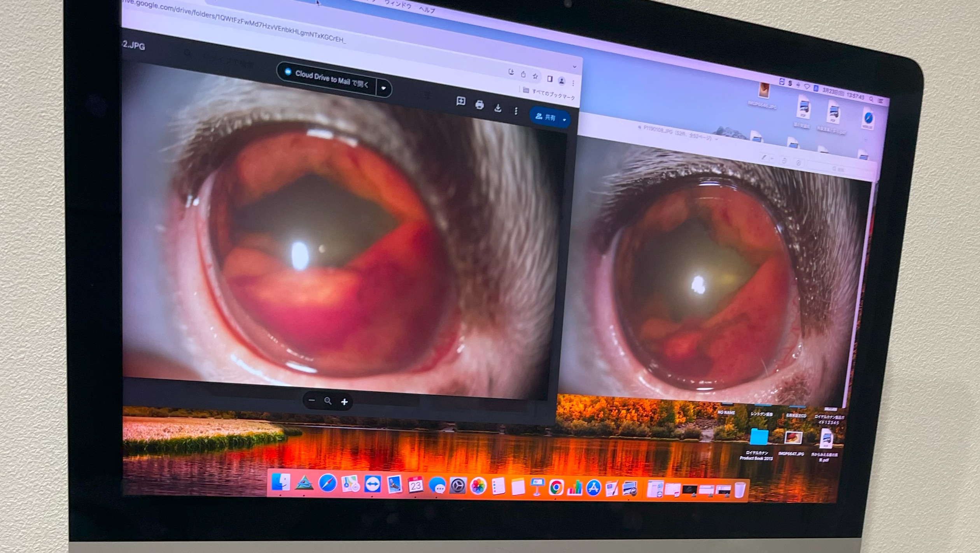
Task: Click Cloud Drive to Mail で開く button
Action: tap(327, 78)
